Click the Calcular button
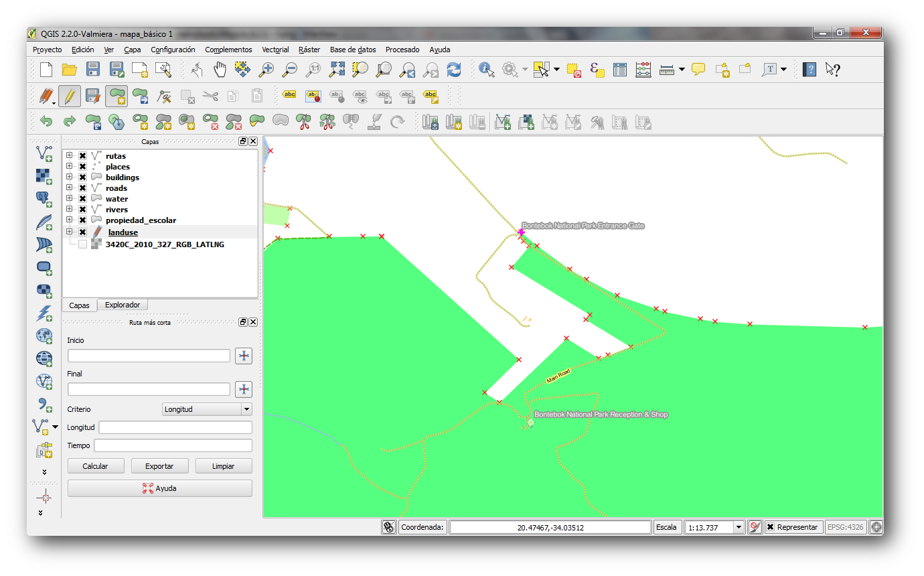 (95, 466)
